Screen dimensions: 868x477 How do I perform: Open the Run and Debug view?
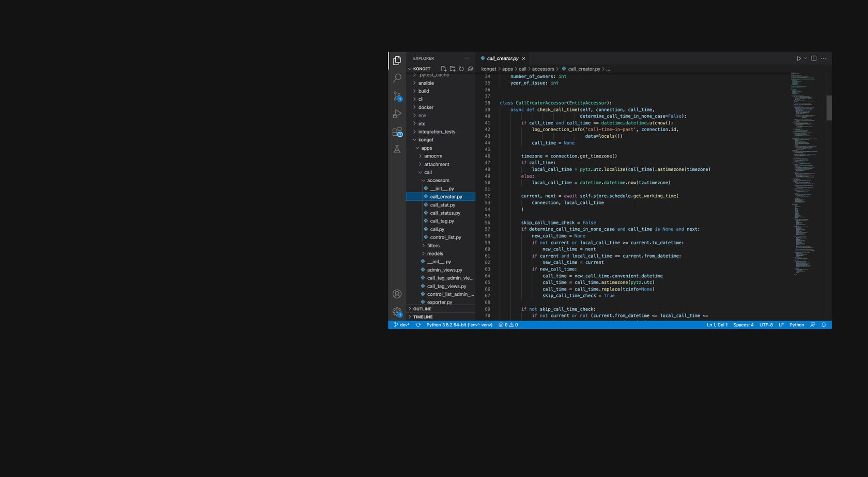click(x=397, y=114)
